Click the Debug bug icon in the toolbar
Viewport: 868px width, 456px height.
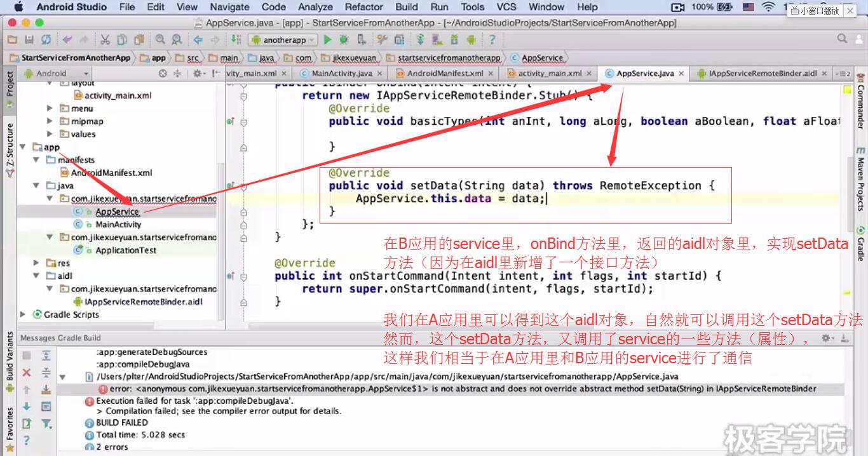click(344, 39)
